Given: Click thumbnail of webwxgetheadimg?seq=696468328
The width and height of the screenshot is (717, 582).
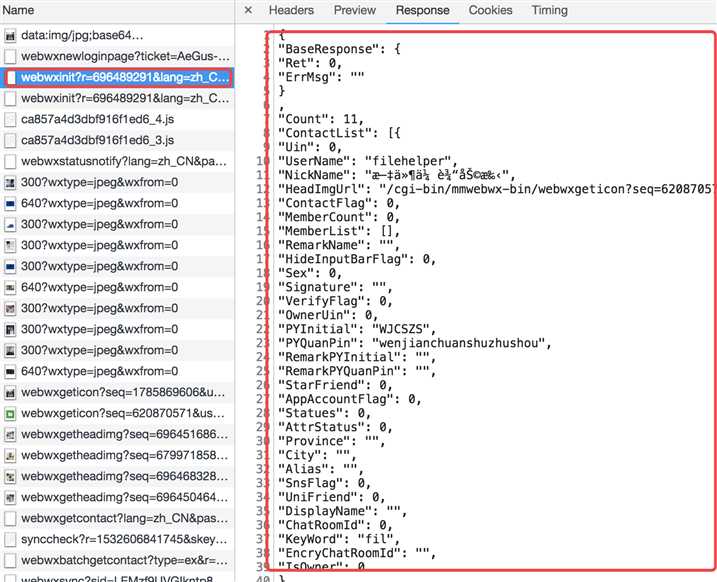Looking at the screenshot, I should (10, 477).
